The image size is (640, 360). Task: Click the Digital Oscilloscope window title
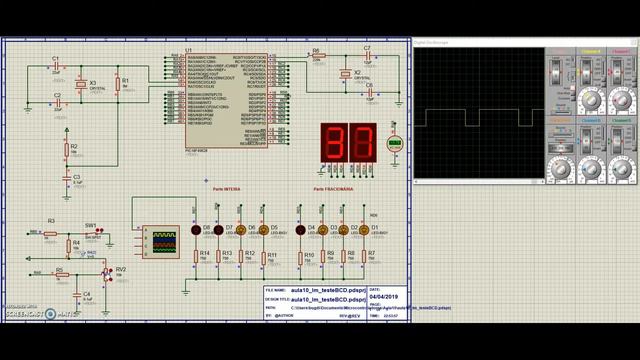tap(431, 42)
